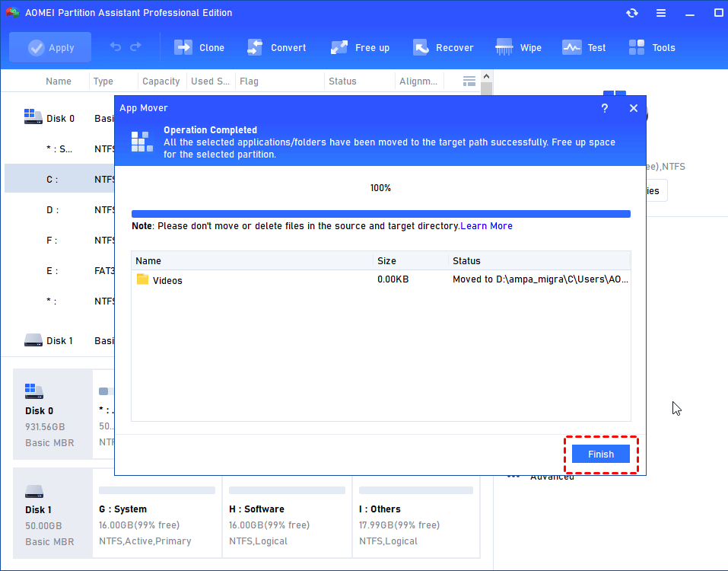Screen dimensions: 728x571
Task: Sort by the Alignment column header
Action: (x=418, y=81)
